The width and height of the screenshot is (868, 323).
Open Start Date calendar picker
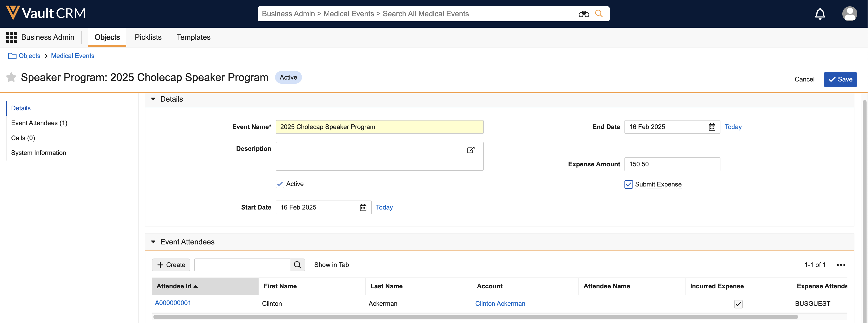point(363,207)
